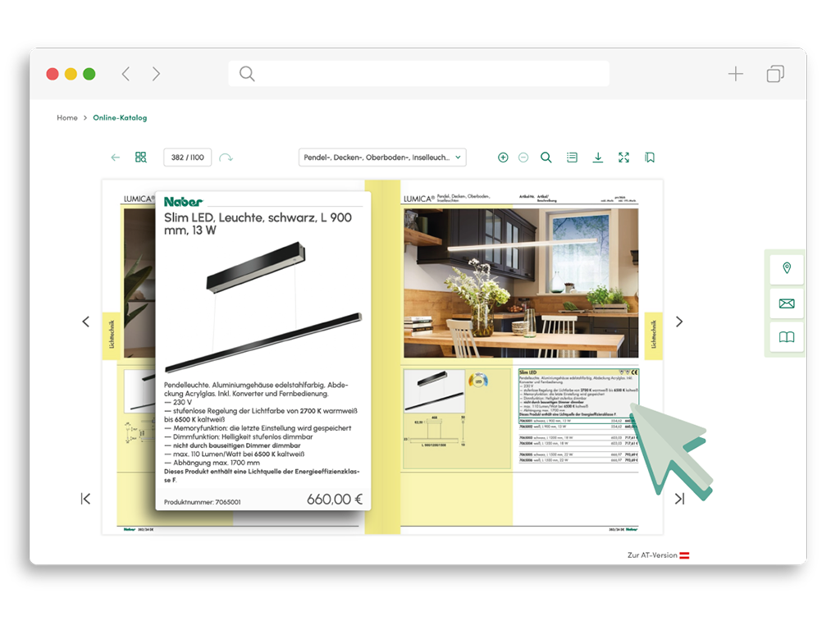Open the table of contents list icon
This screenshot has height=630, width=840.
click(572, 157)
